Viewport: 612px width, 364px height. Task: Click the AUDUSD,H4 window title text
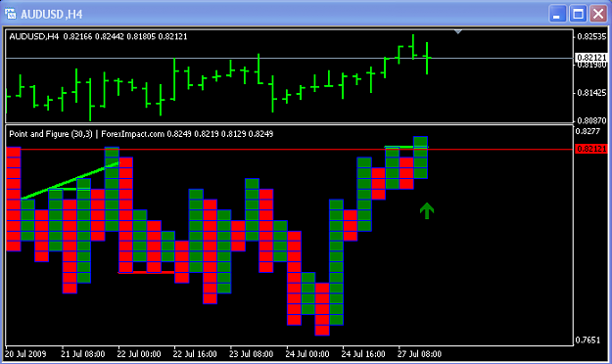[x=52, y=15]
